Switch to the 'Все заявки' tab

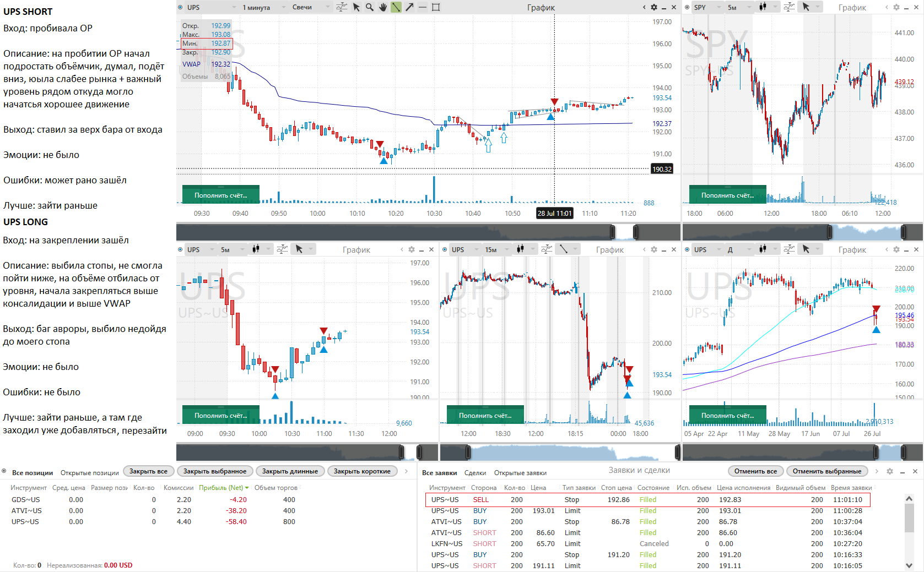(439, 473)
